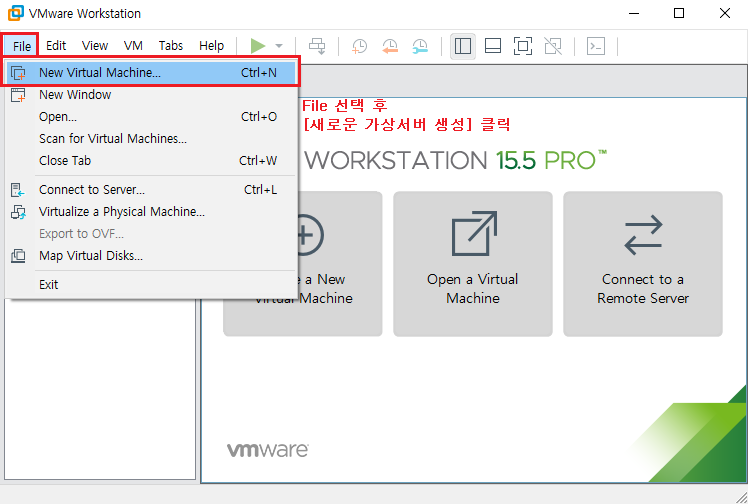This screenshot has width=748, height=504.
Task: Click the Open a Virtual Machine tile
Action: (x=473, y=264)
